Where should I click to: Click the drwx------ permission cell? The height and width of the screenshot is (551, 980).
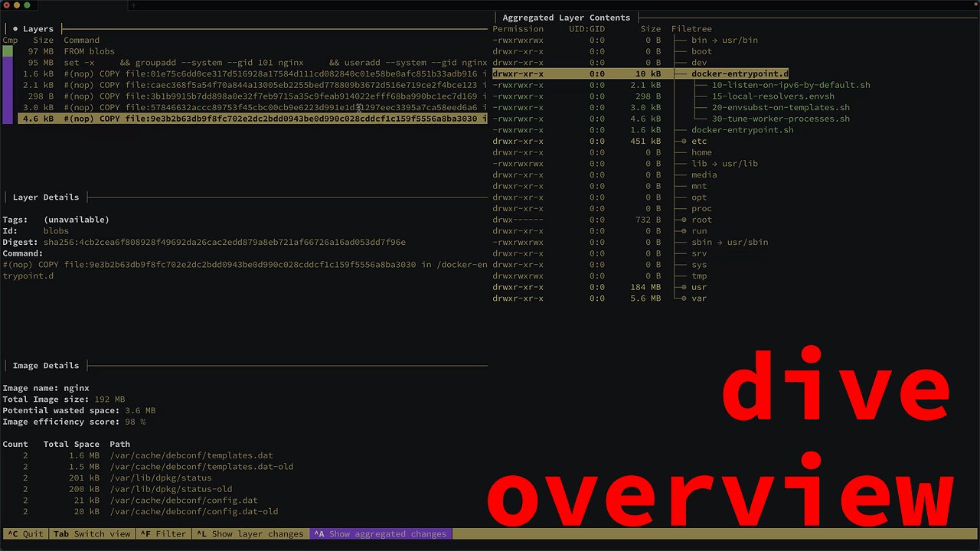[518, 220]
